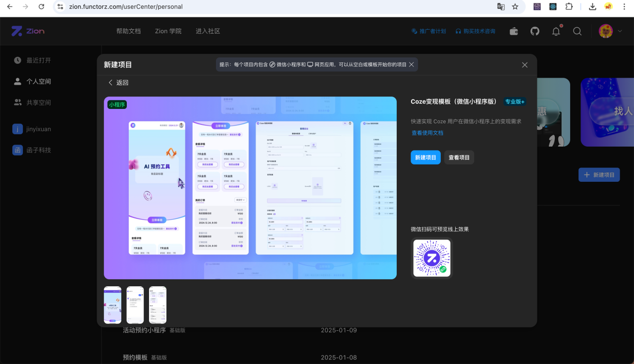The image size is (634, 364).
Task: Open the browser downloads icon
Action: coord(592,7)
